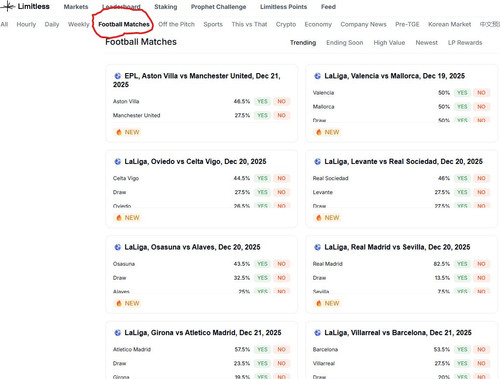This screenshot has height=379, width=500.
Task: Sort markets by Ending Soon
Action: [344, 43]
